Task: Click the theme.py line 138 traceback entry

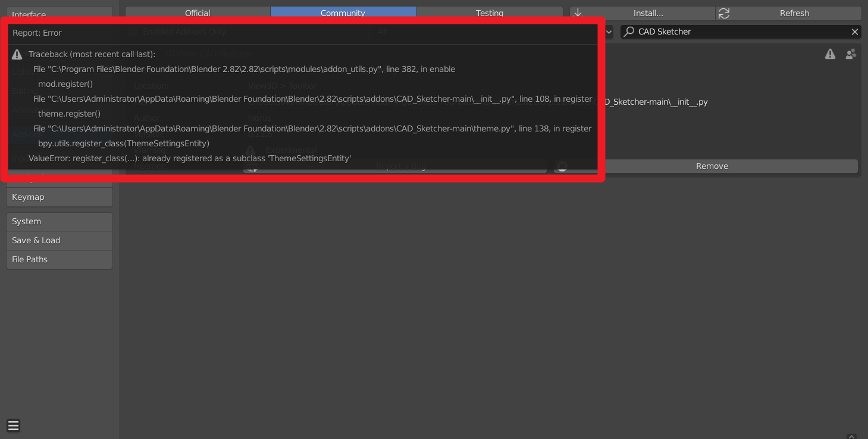Action: point(312,128)
